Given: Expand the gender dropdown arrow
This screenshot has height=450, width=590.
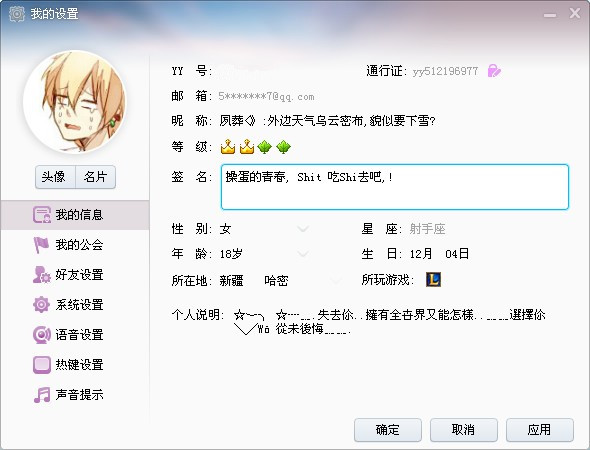Looking at the screenshot, I should (x=303, y=229).
